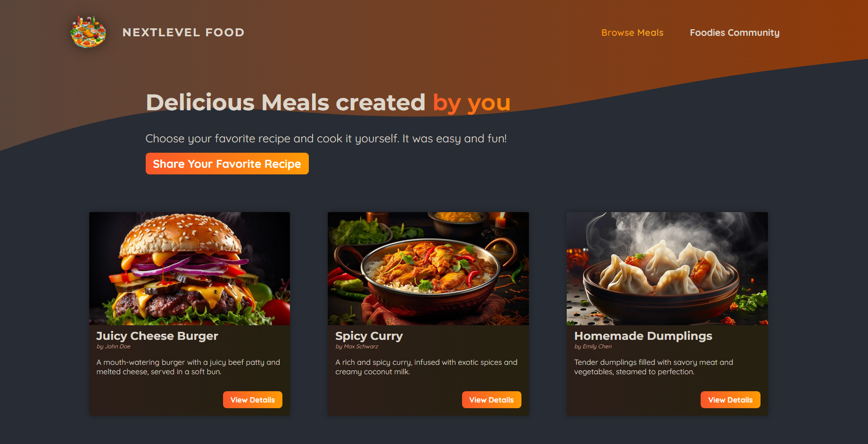Click the NEXTLEVEL FOOD brand text

[183, 33]
